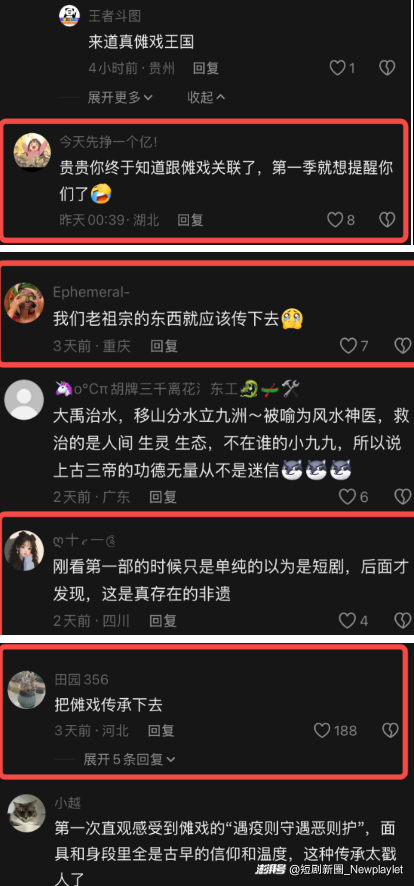Reply to 田园356 comment
This screenshot has height=886, width=414.
tap(162, 731)
